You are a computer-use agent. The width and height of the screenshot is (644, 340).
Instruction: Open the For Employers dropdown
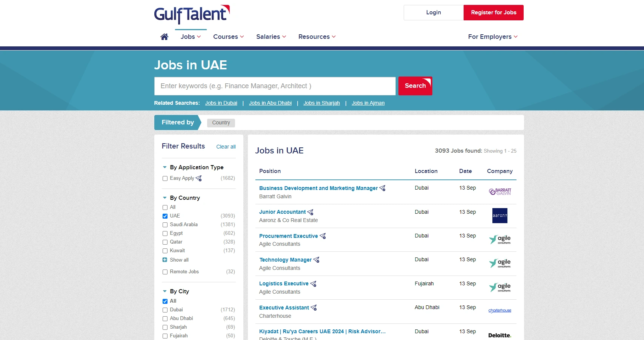point(493,37)
